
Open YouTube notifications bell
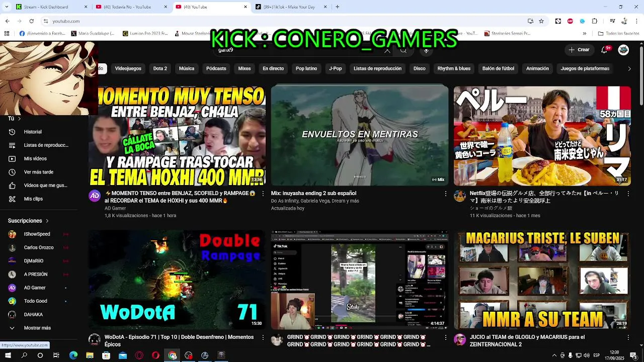tap(604, 50)
